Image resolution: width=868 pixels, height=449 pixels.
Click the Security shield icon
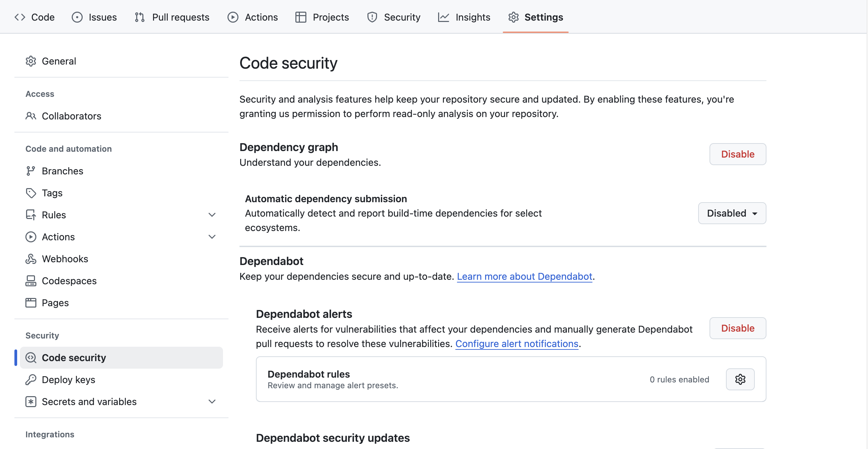point(373,16)
